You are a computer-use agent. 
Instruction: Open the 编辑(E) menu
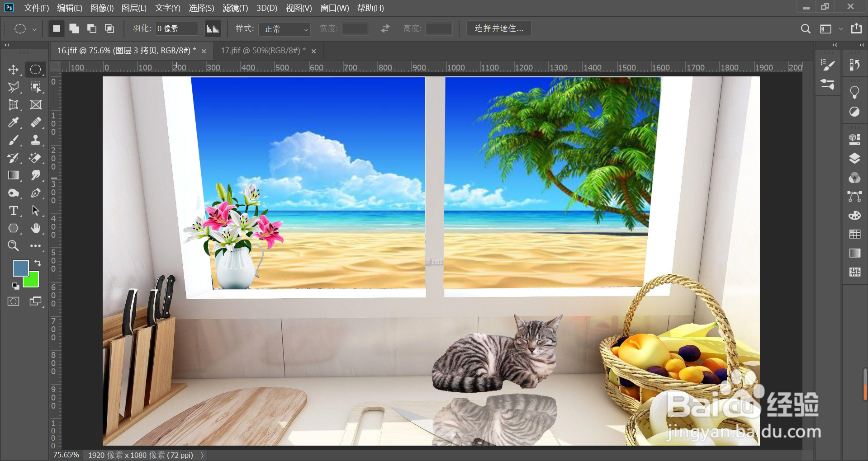pos(70,8)
